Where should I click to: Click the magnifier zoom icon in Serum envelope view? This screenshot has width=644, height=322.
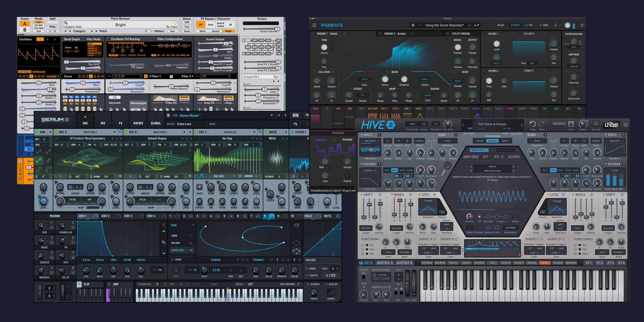pos(164,242)
